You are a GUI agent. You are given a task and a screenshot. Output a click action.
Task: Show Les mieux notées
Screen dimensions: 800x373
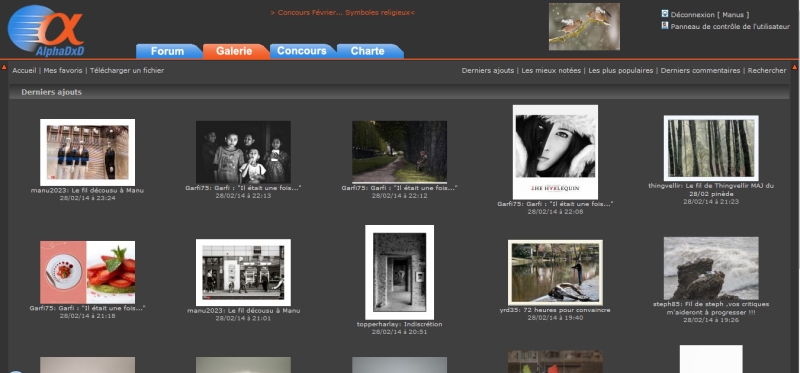pyautogui.click(x=551, y=70)
